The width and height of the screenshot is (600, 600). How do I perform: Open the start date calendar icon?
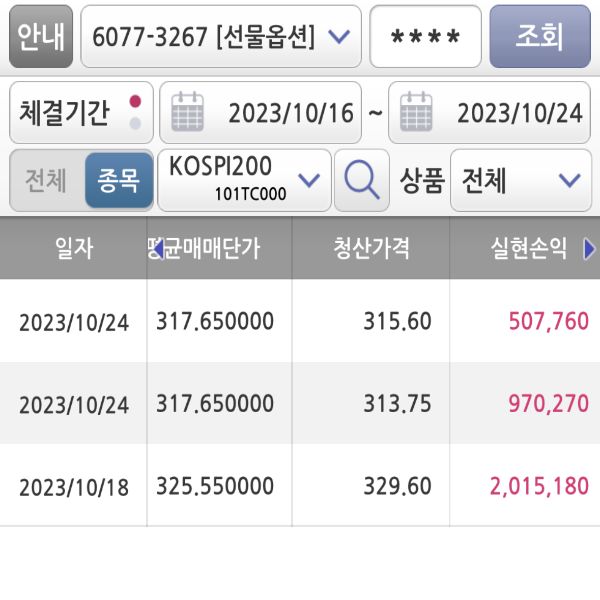tap(188, 112)
